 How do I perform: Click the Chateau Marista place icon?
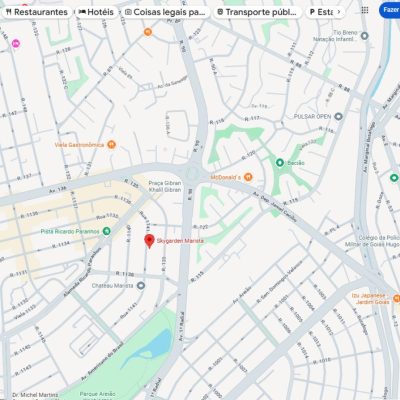coord(141,286)
